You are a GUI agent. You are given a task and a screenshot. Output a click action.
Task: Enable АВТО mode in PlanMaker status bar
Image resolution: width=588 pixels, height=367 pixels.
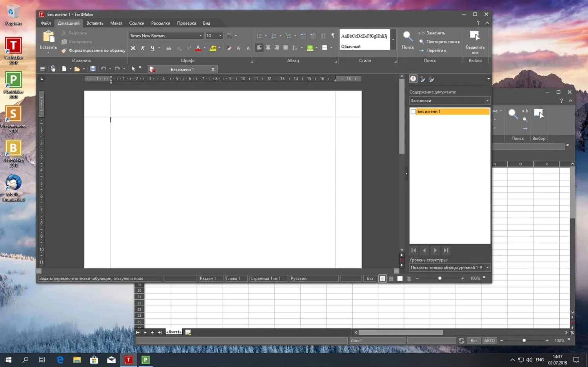[489, 340]
